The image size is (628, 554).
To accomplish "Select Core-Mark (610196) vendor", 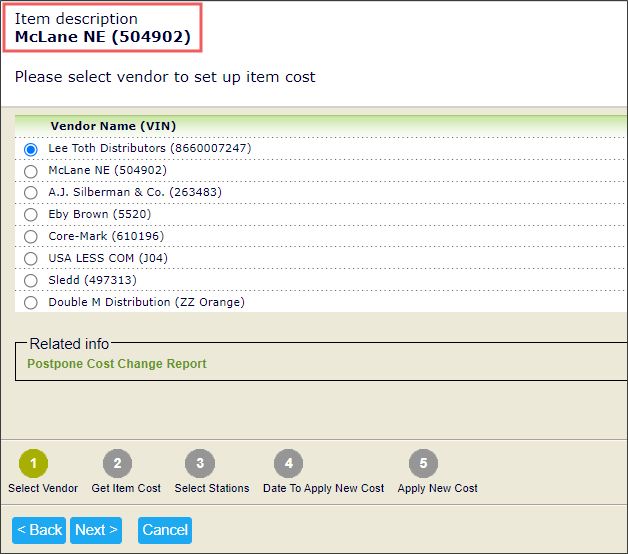I will (x=31, y=237).
